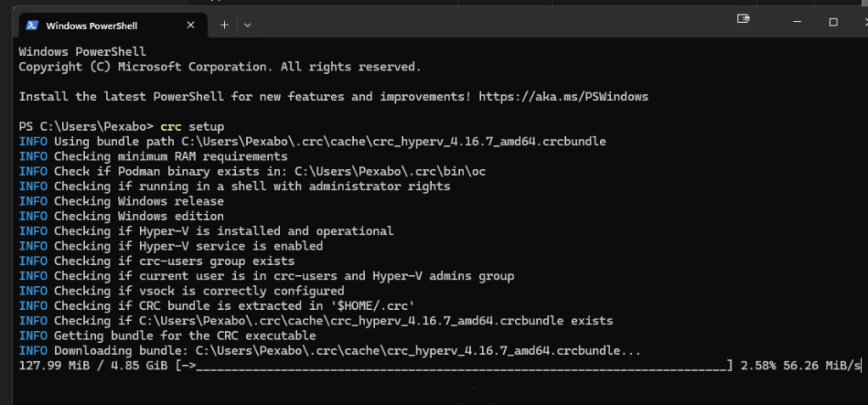Viewport: 868px width, 405px height.
Task: Click the overlay window icon in title bar
Action: (x=743, y=19)
